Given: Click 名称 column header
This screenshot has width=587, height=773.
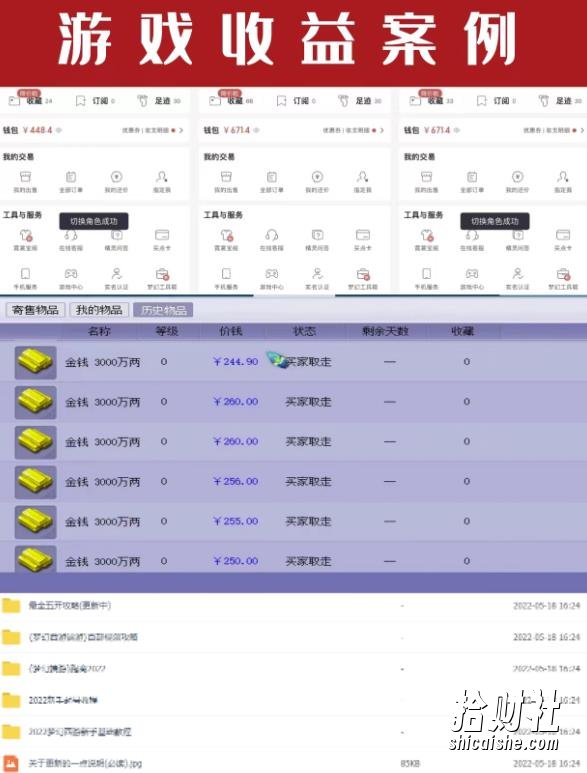Looking at the screenshot, I should click(x=99, y=331).
